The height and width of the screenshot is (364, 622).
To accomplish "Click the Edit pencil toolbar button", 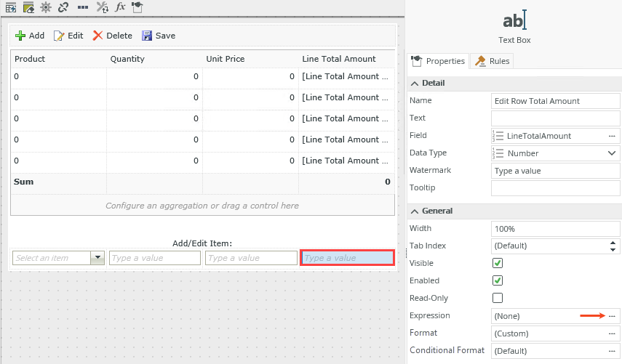I will [68, 35].
